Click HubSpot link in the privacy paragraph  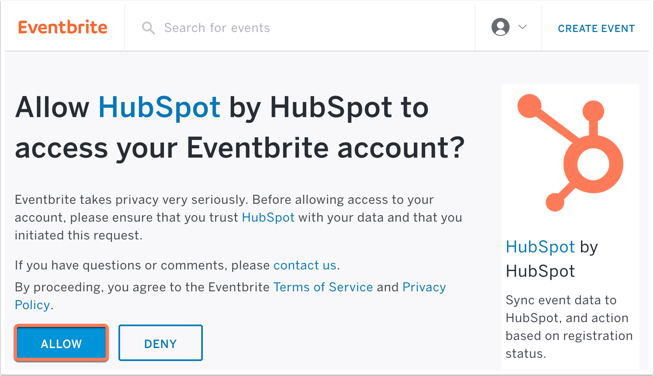pos(268,217)
